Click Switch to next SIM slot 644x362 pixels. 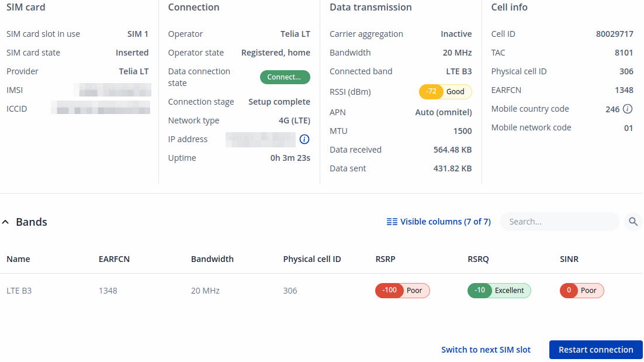pos(486,350)
